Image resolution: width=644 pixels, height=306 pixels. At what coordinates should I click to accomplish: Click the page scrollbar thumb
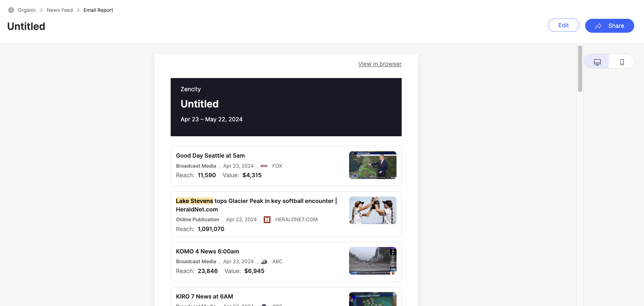pyautogui.click(x=580, y=69)
